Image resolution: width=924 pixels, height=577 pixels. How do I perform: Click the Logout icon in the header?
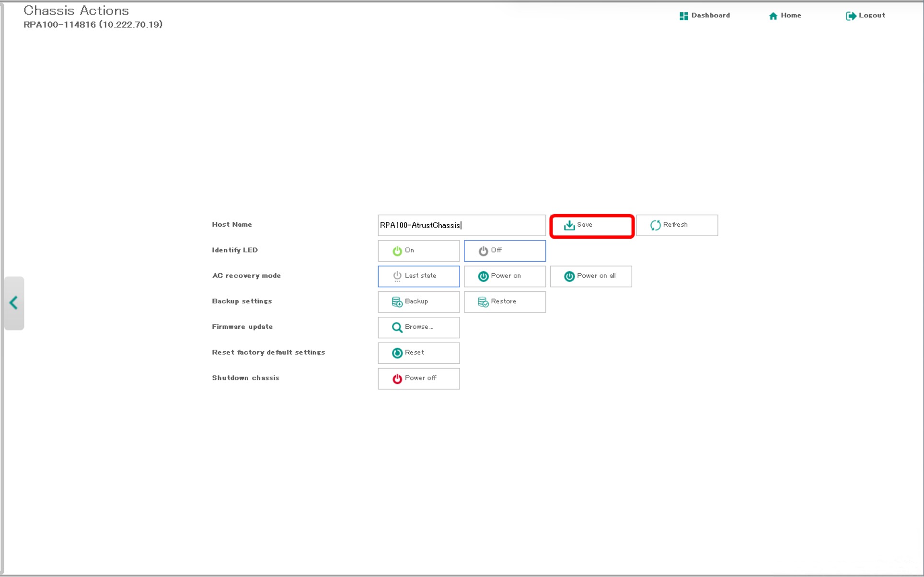tap(851, 16)
